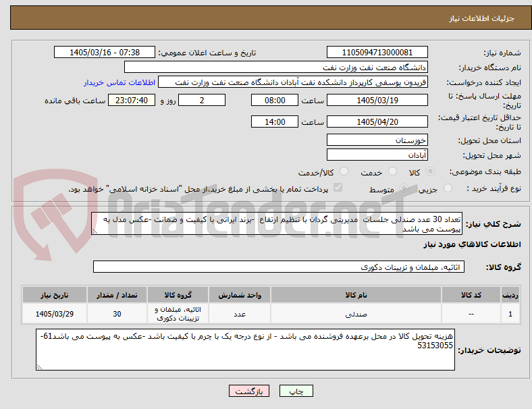Click the شماره نیاز label
532x409 pixels.
coord(502,53)
